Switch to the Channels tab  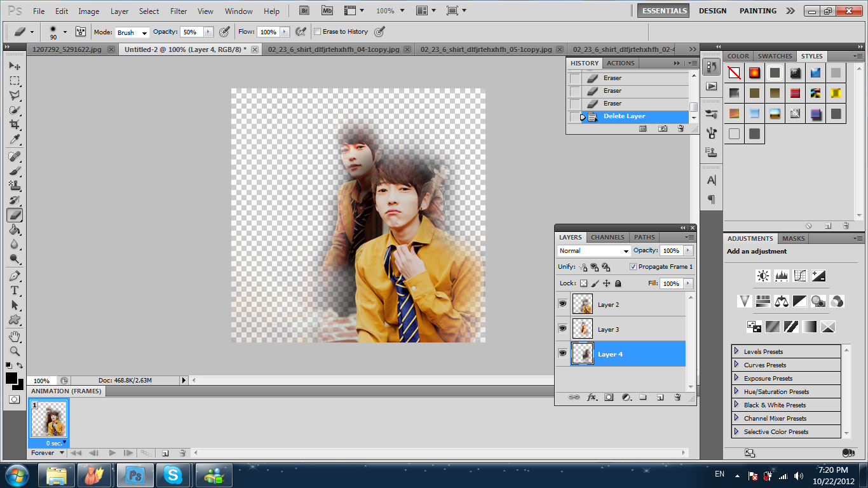[x=607, y=238]
